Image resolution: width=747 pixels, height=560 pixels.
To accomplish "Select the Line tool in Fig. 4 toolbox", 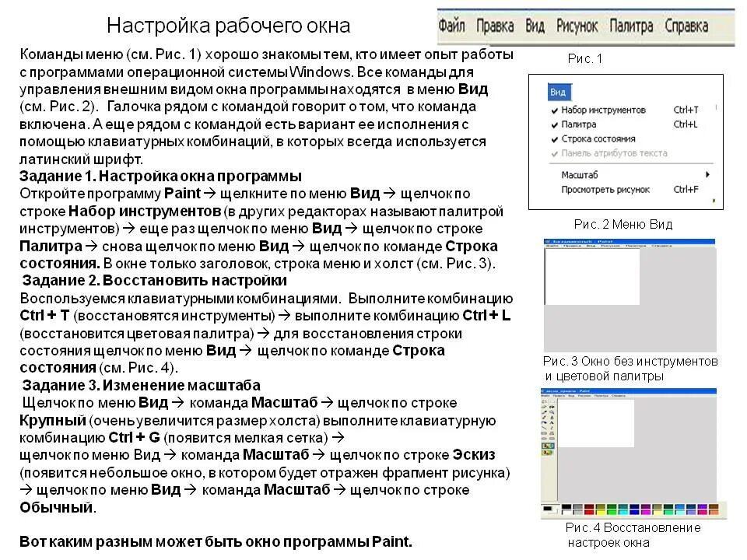I will [x=544, y=428].
